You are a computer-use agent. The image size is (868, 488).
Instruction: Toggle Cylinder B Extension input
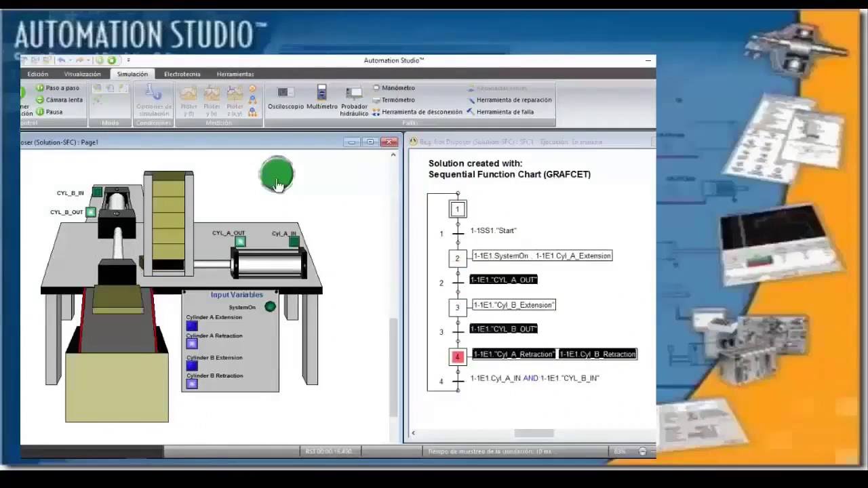click(192, 366)
